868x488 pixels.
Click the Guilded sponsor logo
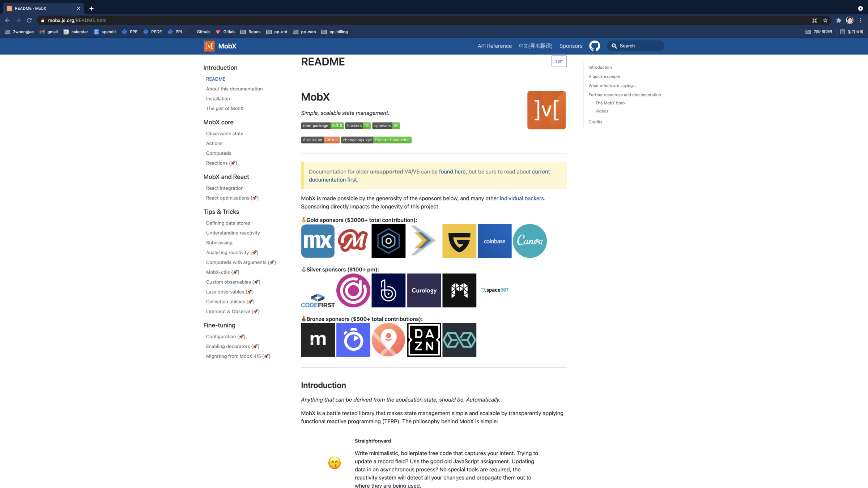(459, 241)
